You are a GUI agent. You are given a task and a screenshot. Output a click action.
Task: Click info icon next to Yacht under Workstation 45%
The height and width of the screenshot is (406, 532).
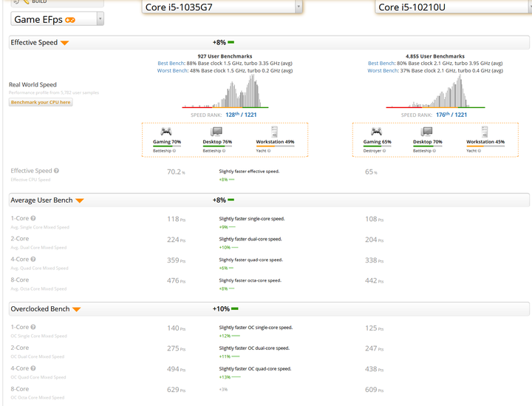pos(480,151)
